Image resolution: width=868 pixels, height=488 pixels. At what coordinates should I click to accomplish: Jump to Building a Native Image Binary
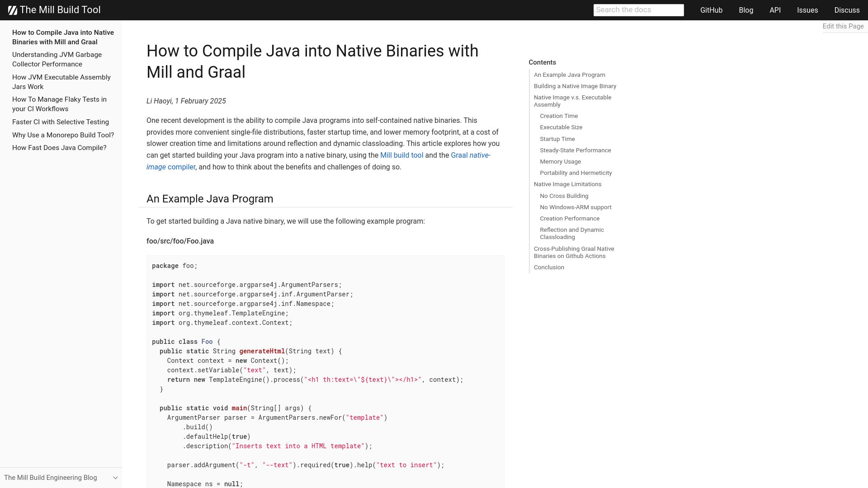coord(575,86)
